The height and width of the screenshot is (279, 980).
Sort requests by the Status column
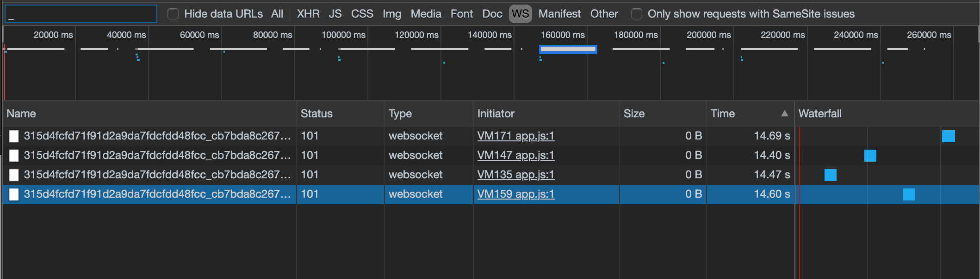316,113
